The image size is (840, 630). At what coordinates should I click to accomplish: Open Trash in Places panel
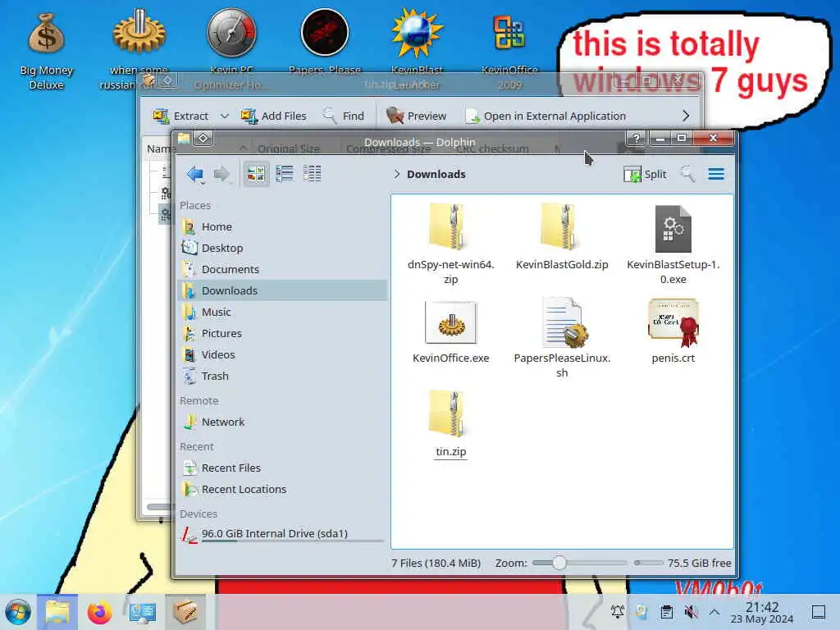pyautogui.click(x=282, y=376)
